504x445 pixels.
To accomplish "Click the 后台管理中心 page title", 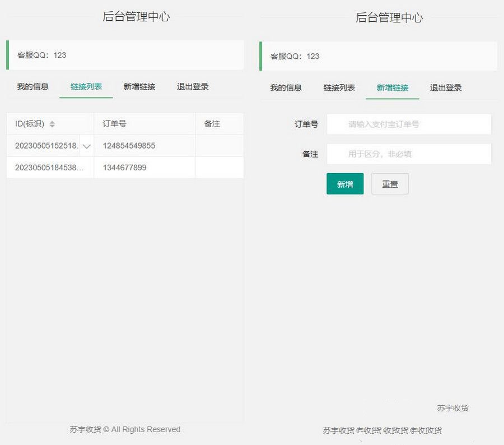I will click(x=137, y=17).
